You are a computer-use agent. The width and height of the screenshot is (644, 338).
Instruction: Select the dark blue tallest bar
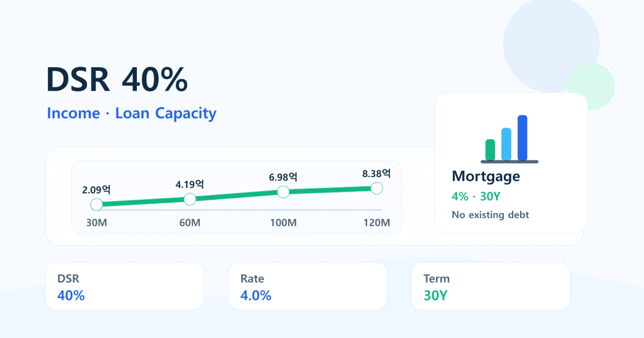(522, 138)
